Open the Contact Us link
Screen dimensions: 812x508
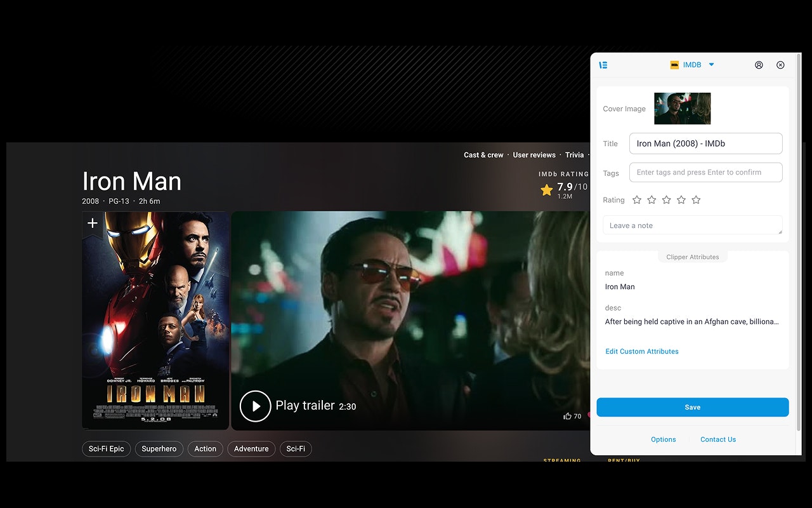(x=718, y=439)
